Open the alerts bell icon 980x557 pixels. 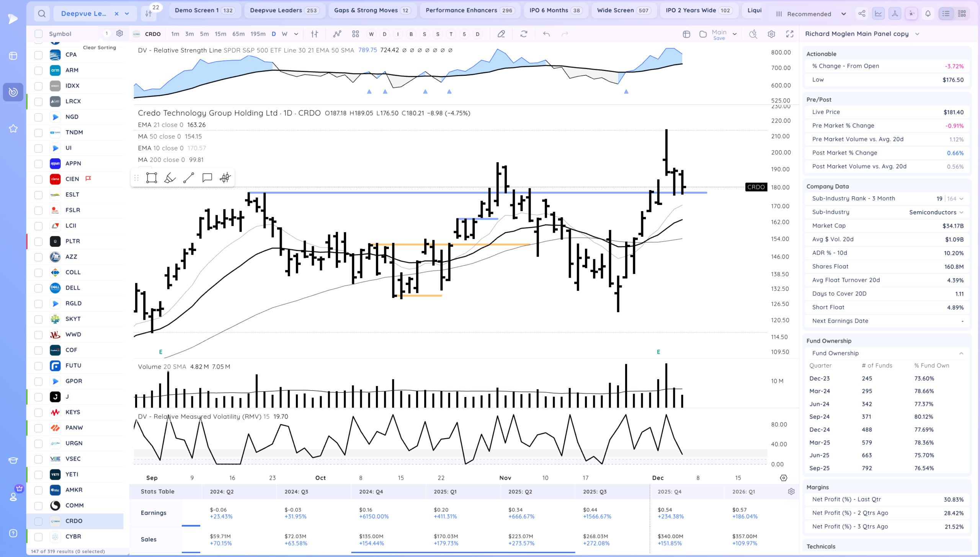928,14
